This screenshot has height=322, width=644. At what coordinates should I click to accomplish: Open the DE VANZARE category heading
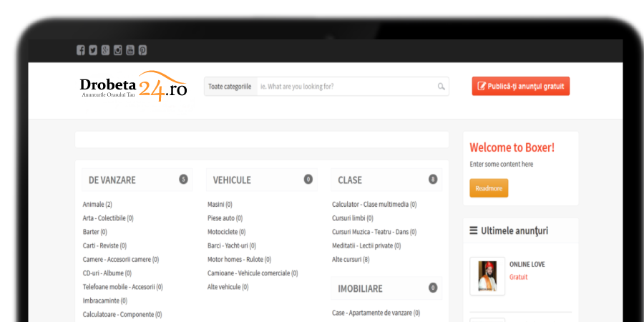pyautogui.click(x=112, y=180)
